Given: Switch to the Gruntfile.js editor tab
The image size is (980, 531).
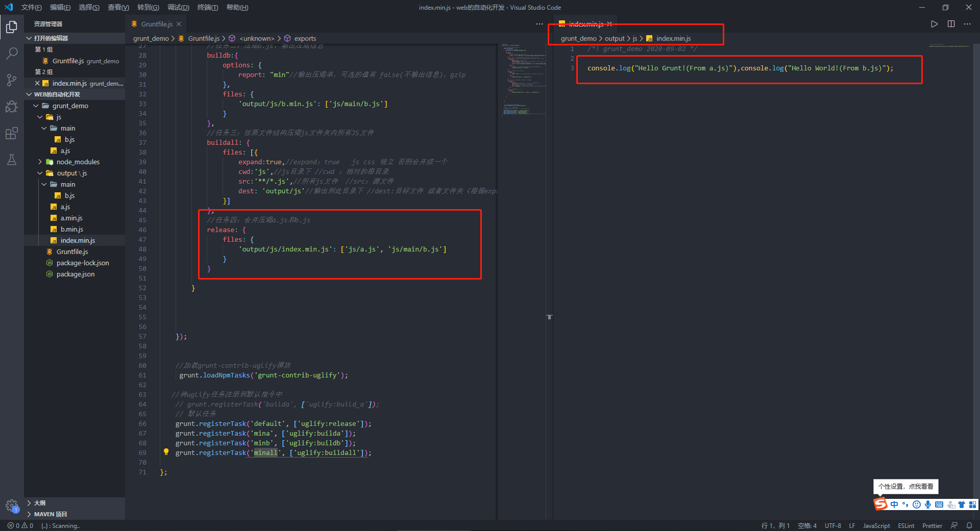Looking at the screenshot, I should click(x=156, y=24).
